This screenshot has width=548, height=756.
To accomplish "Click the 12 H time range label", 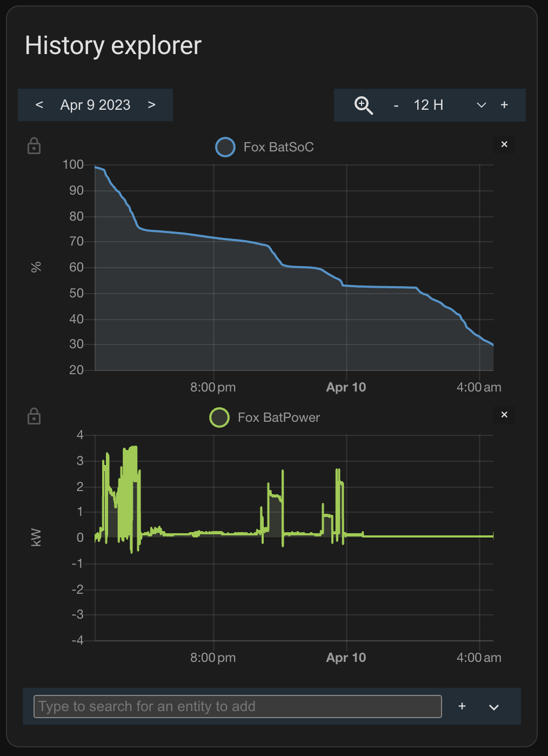I will [x=428, y=105].
